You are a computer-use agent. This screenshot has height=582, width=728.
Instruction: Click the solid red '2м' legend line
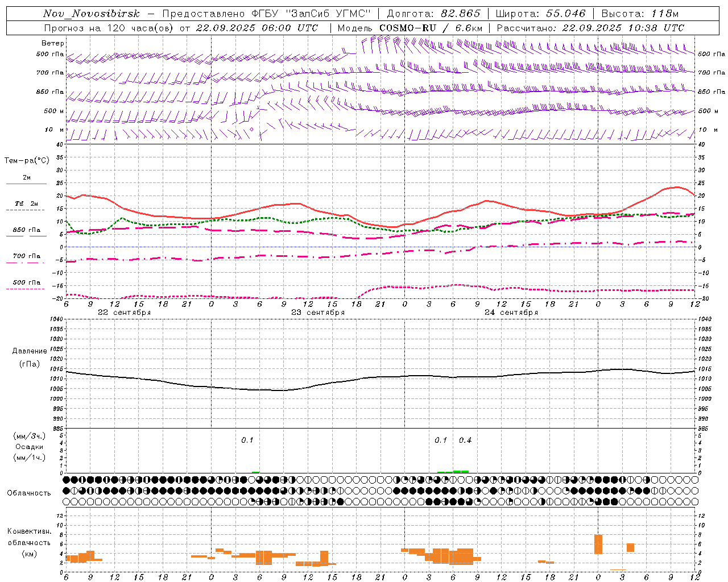26,184
